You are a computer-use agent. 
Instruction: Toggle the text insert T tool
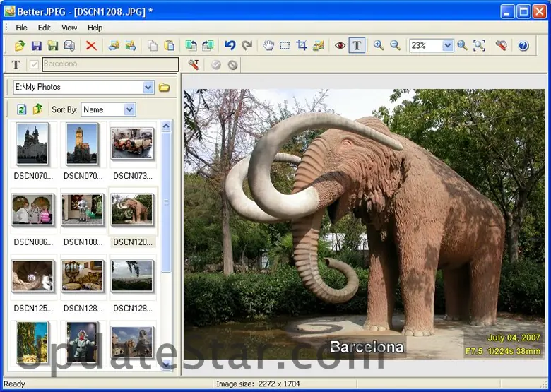click(357, 45)
